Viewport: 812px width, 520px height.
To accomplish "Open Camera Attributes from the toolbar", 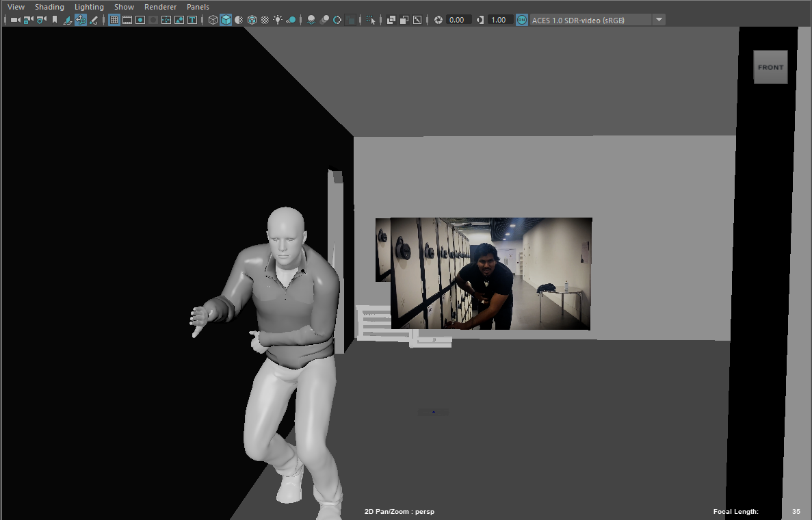I will 41,20.
